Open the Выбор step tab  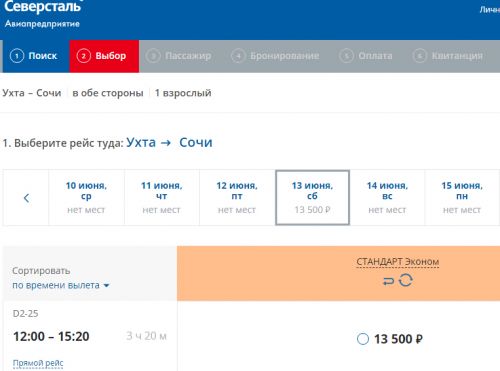point(104,56)
